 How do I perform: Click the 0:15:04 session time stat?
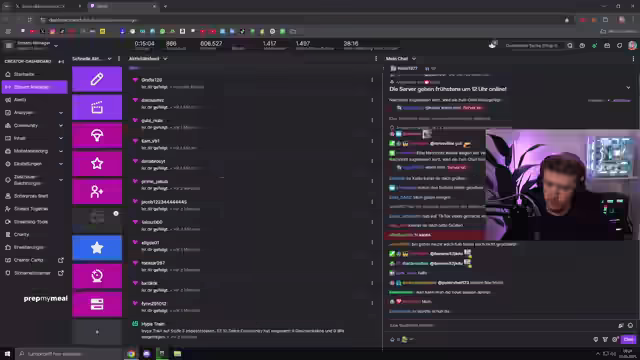click(x=144, y=44)
